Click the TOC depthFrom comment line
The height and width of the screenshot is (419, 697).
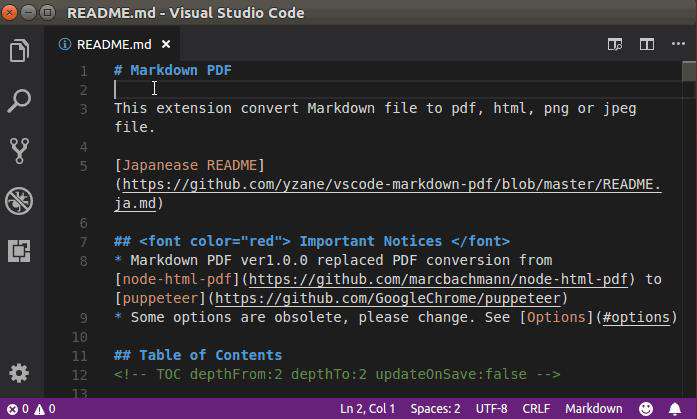[x=337, y=374]
